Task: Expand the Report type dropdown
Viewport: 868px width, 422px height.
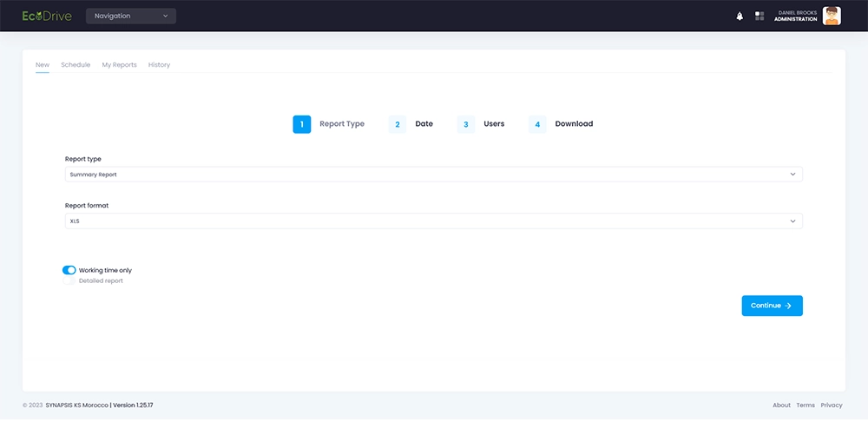Action: coord(434,175)
